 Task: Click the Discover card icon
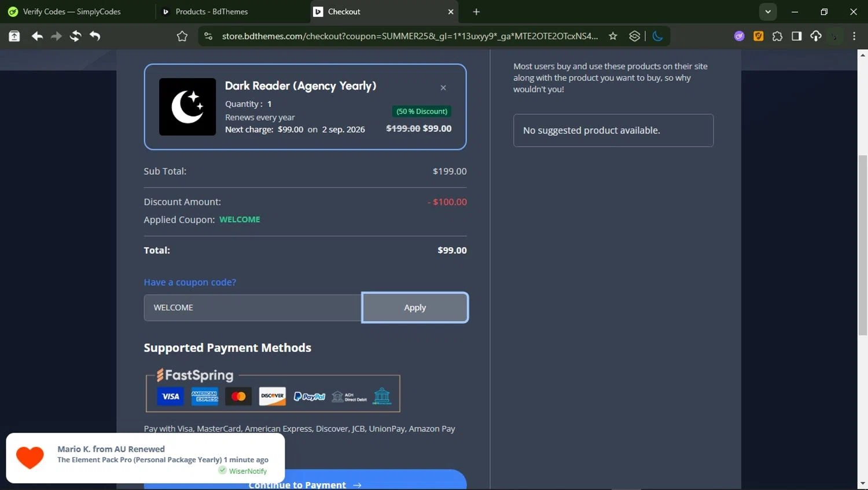pyautogui.click(x=272, y=396)
